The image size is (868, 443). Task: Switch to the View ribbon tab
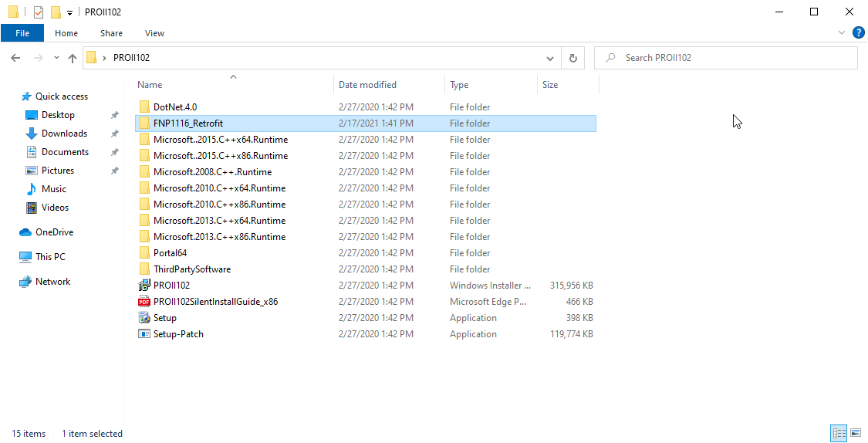154,33
